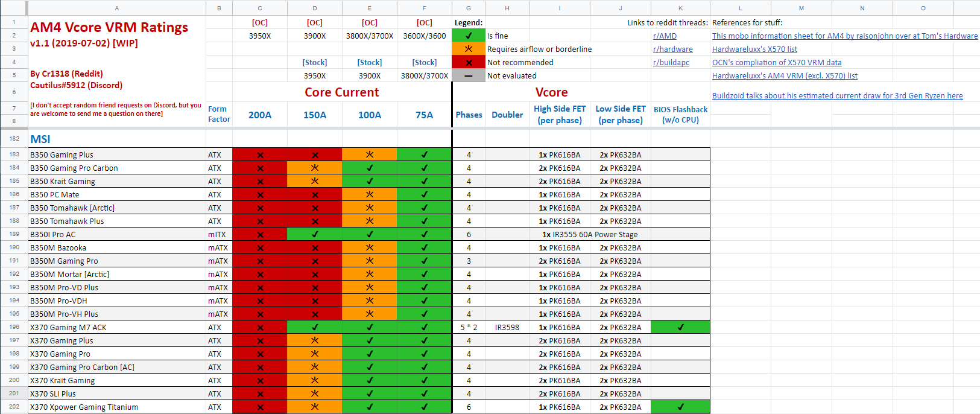The height and width of the screenshot is (414, 980).
Task: Open OCN's compilation of X570 VRM data link
Action: 777,62
